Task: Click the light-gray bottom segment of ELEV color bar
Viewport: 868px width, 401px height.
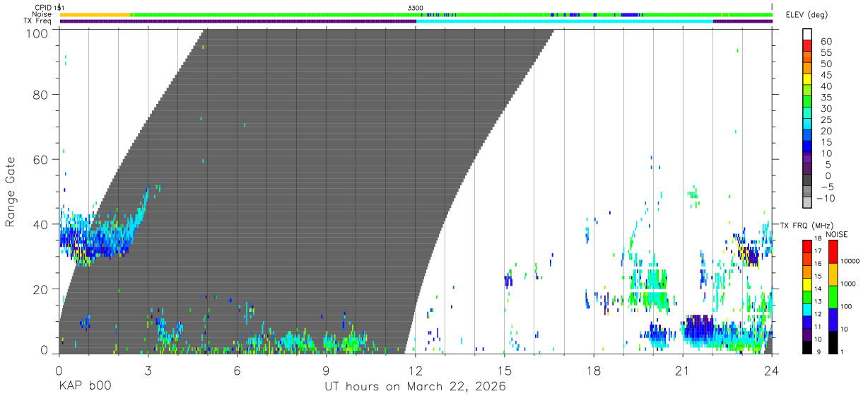Action: click(807, 204)
